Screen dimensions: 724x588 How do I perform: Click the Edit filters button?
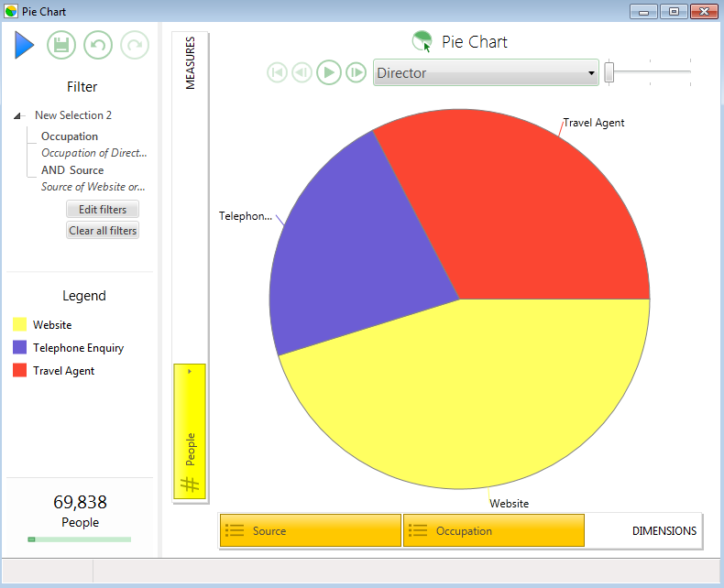click(103, 209)
